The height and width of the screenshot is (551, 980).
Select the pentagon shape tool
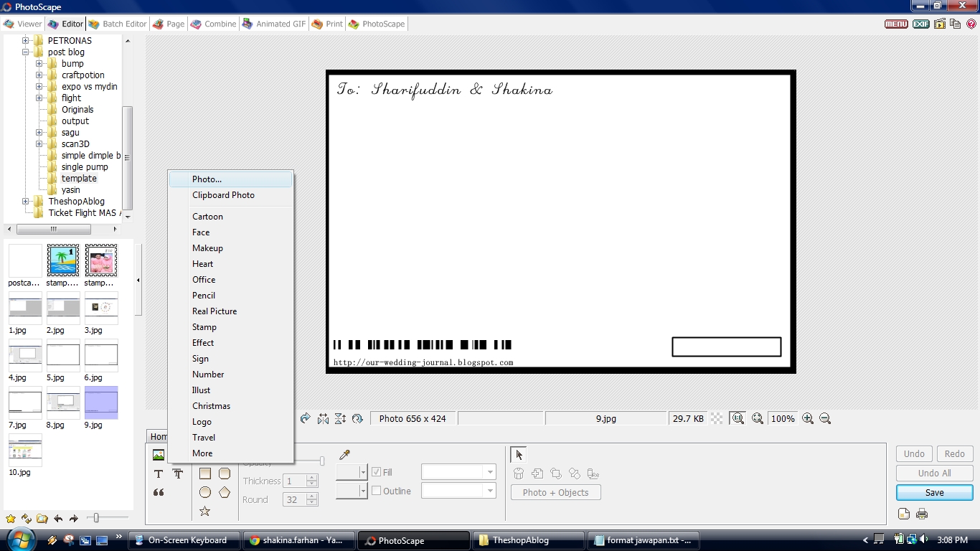tap(225, 492)
